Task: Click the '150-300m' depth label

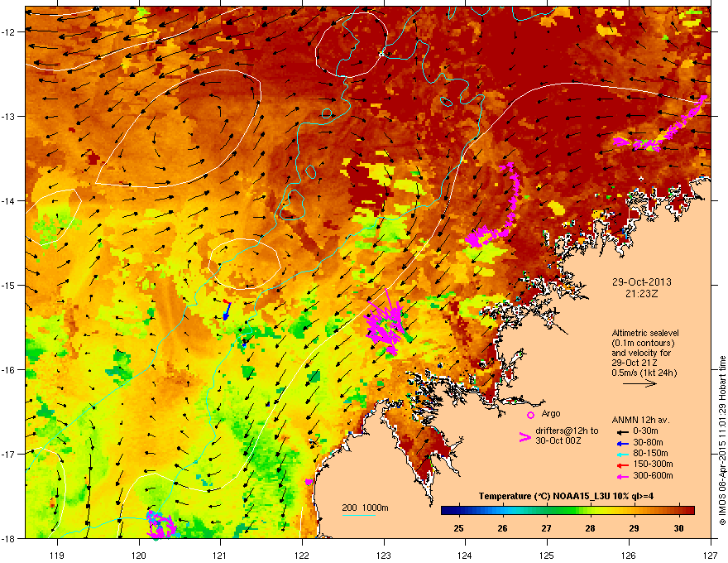Action: pos(653,464)
